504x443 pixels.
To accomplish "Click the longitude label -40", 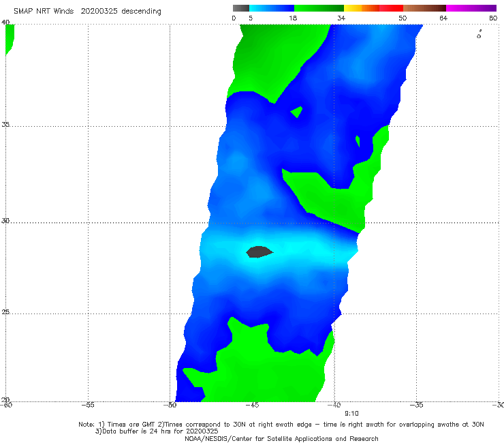I will [x=334, y=405].
